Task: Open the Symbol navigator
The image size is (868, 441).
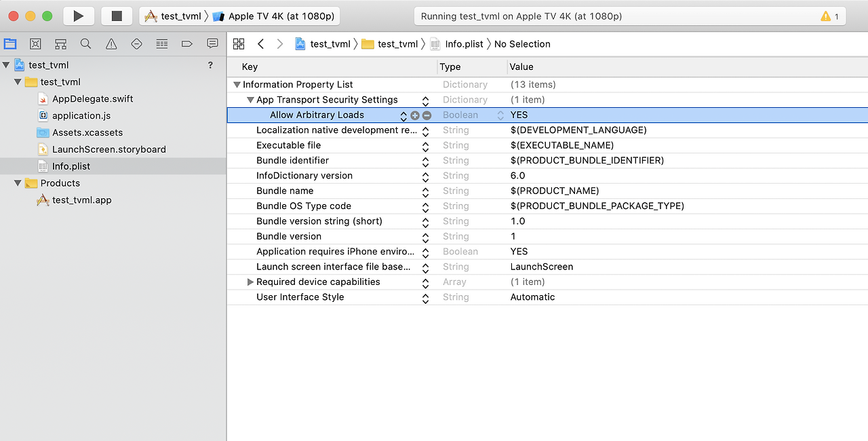Action: [61, 44]
